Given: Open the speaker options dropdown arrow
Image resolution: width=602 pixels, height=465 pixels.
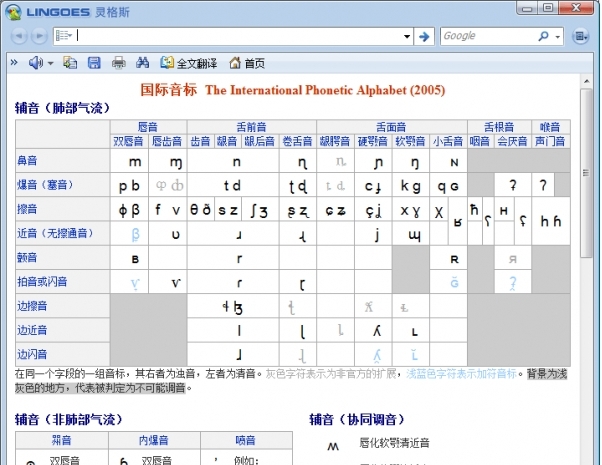Looking at the screenshot, I should pos(50,63).
